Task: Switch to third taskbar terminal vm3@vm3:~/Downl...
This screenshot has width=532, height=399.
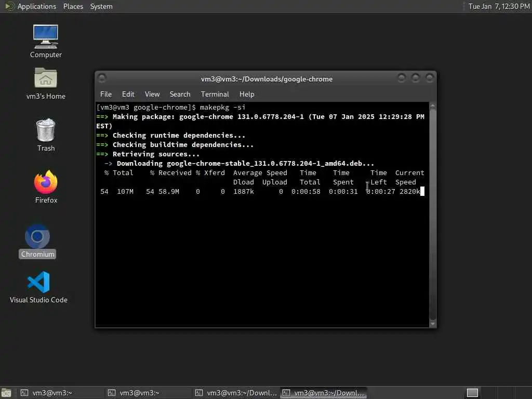Action: tap(236, 393)
